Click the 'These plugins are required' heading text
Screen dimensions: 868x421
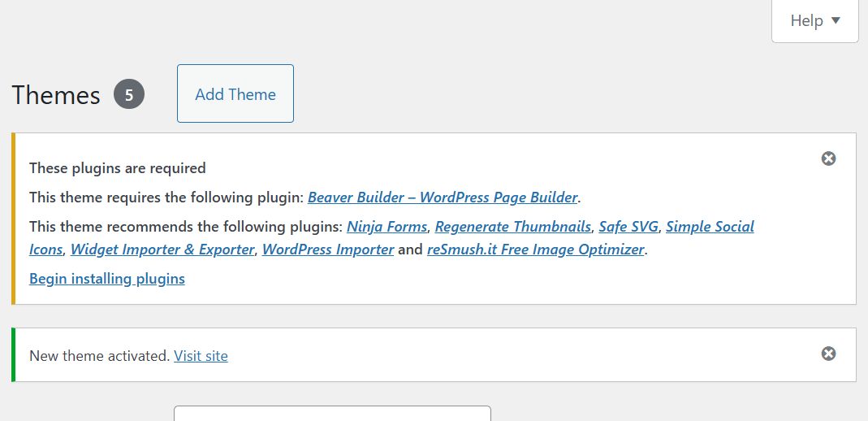pyautogui.click(x=118, y=168)
